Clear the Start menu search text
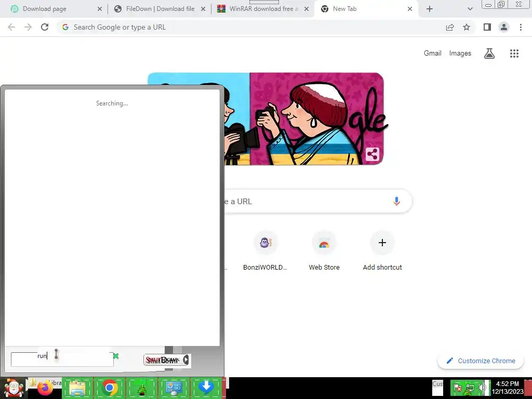The image size is (532, 399). click(116, 356)
